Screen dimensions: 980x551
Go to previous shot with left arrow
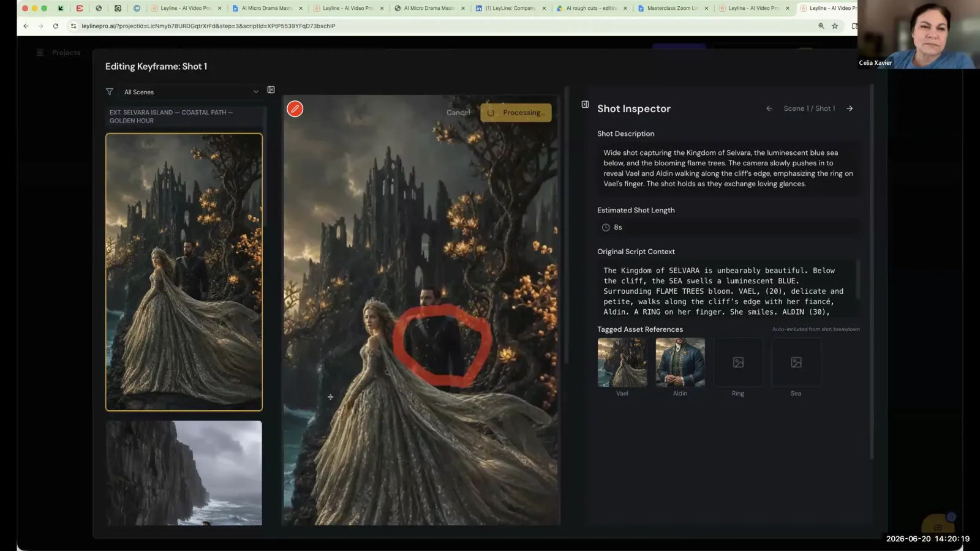tap(769, 108)
